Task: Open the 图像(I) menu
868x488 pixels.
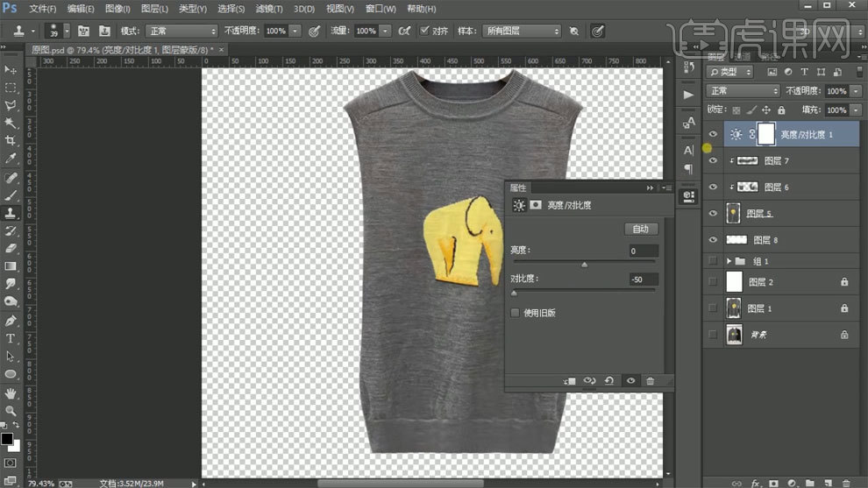Action: coord(117,9)
